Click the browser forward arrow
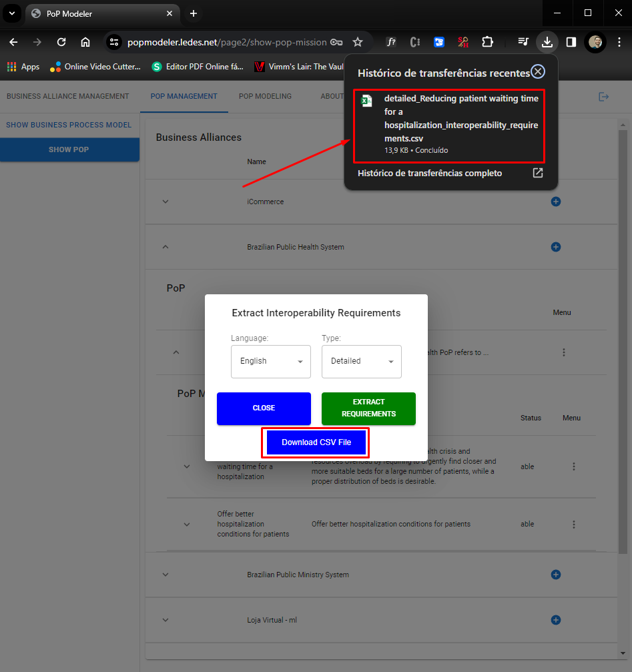Viewport: 632px width, 672px height. (x=37, y=42)
